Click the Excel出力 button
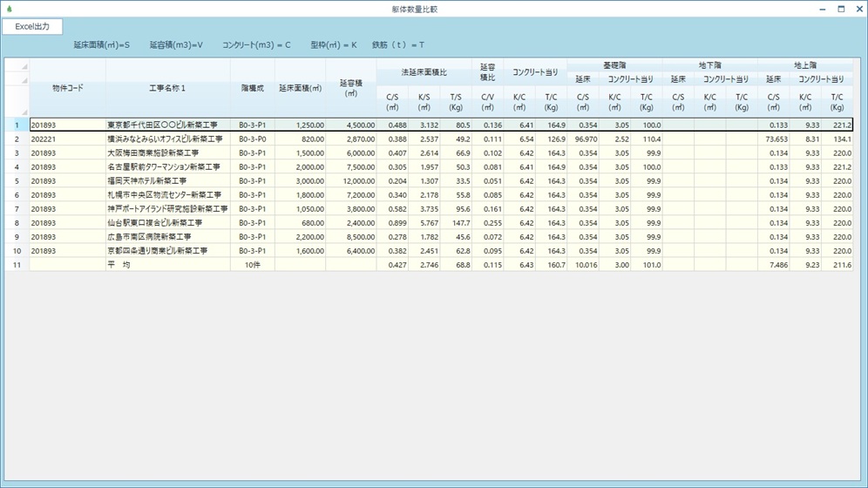868x488 pixels. (32, 27)
